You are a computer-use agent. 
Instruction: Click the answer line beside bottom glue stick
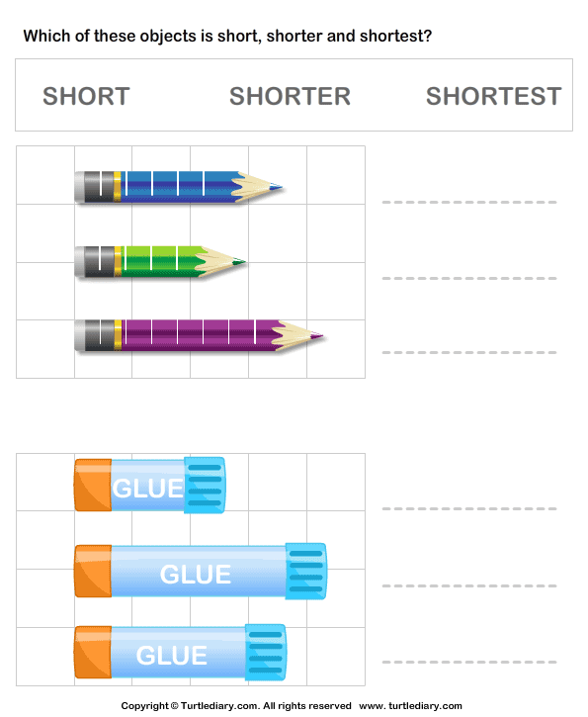tap(469, 662)
